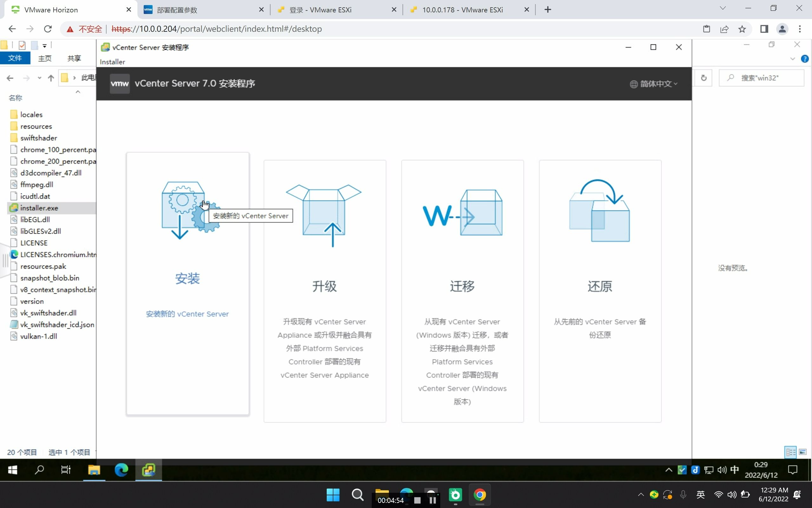
Task: Open remote desktop Start menu
Action: (x=12, y=470)
